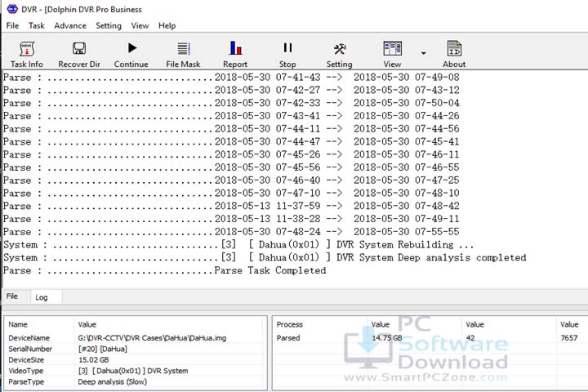Switch to the Log tab
The height and width of the screenshot is (392, 588).
click(x=42, y=297)
